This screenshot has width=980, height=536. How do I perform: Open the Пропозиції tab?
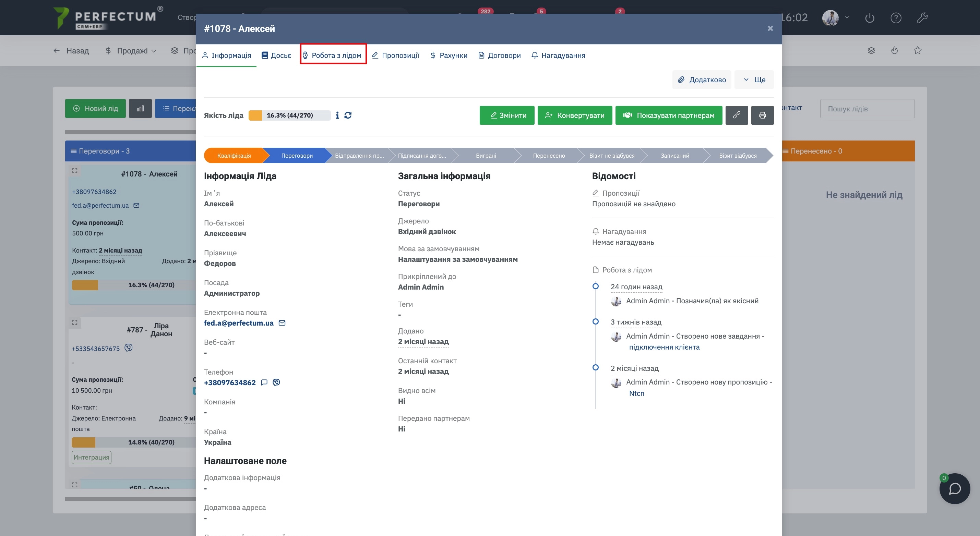click(395, 56)
